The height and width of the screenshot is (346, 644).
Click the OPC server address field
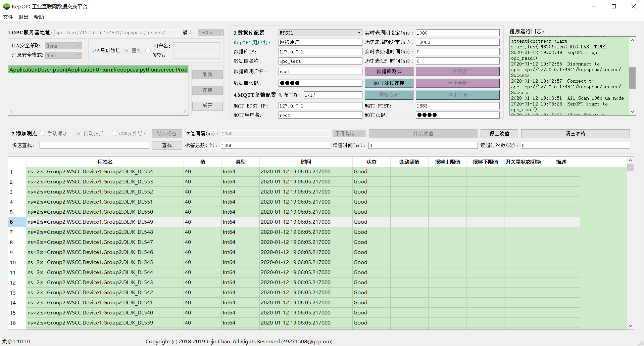click(x=117, y=33)
